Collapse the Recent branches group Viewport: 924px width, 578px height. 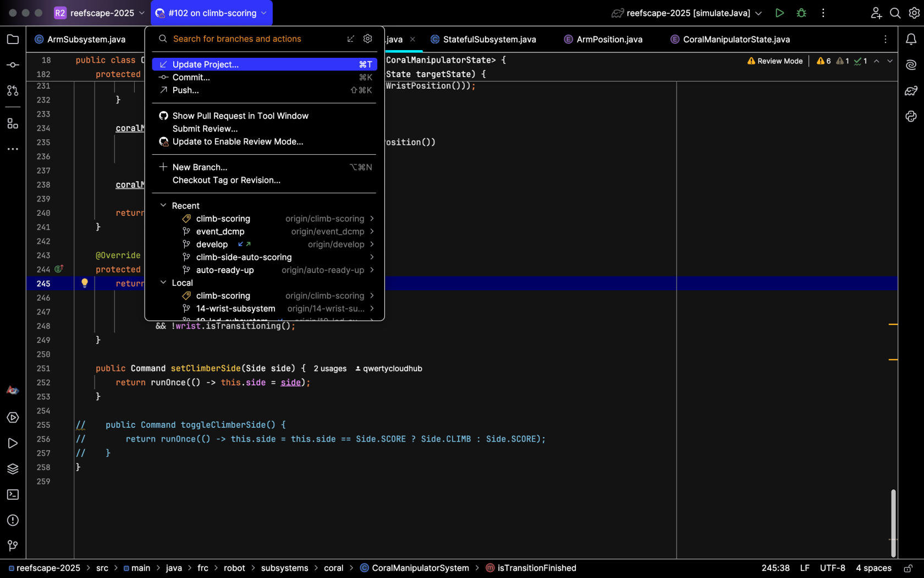point(163,205)
